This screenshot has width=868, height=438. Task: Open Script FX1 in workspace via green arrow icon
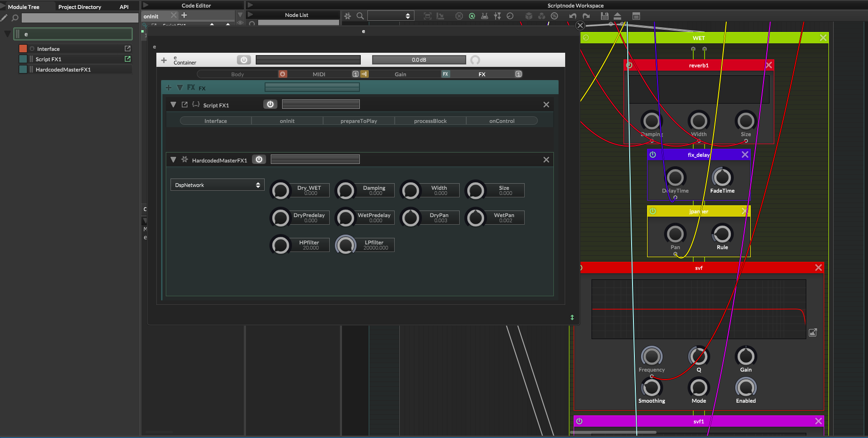[128, 59]
